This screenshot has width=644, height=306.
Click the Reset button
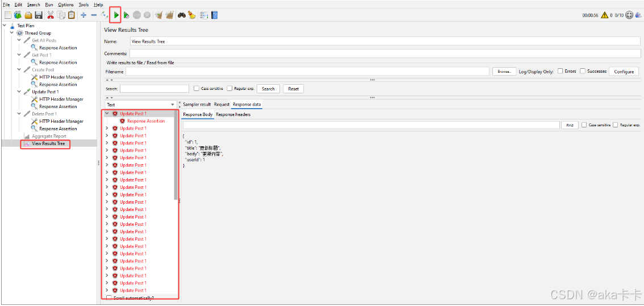[x=293, y=88]
